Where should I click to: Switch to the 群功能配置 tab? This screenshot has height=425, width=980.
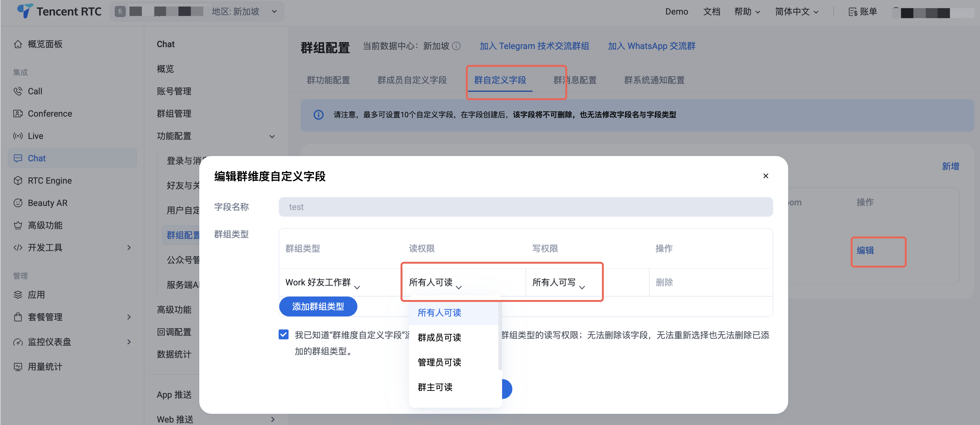(328, 80)
